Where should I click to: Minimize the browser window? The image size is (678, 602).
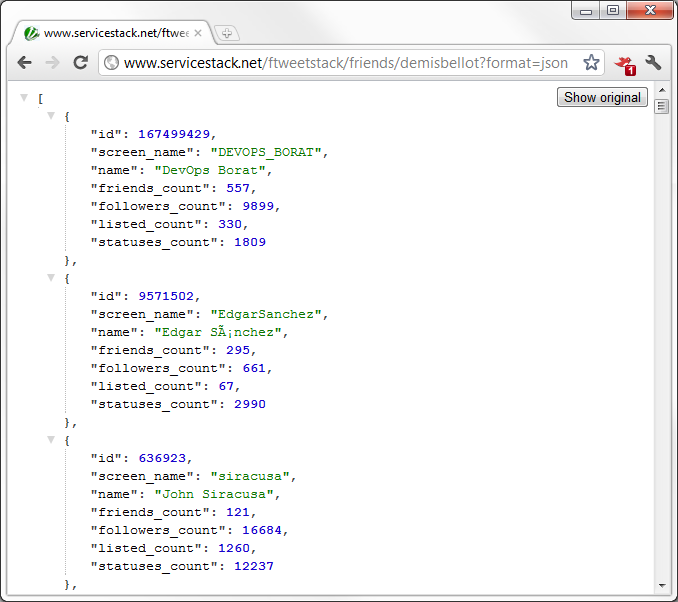pos(585,11)
